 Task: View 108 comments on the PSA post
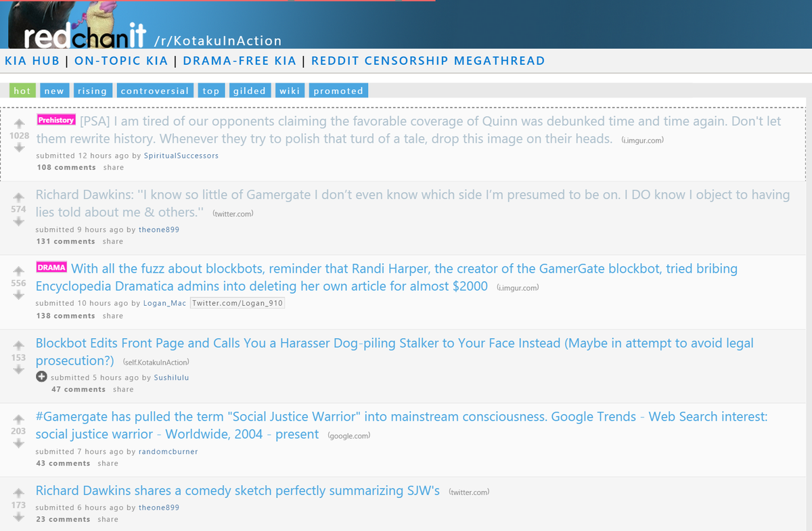pos(66,167)
